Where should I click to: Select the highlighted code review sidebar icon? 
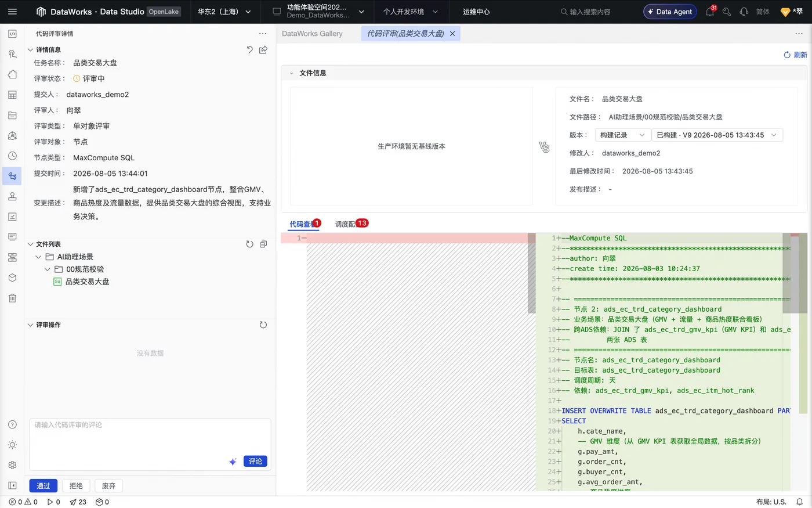12,176
